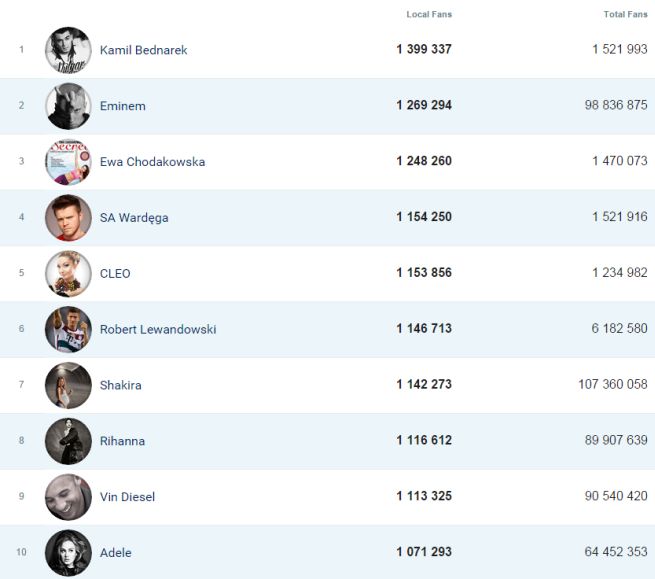Click Robert Lewandowski's avatar picture
The image size is (655, 579).
point(68,330)
